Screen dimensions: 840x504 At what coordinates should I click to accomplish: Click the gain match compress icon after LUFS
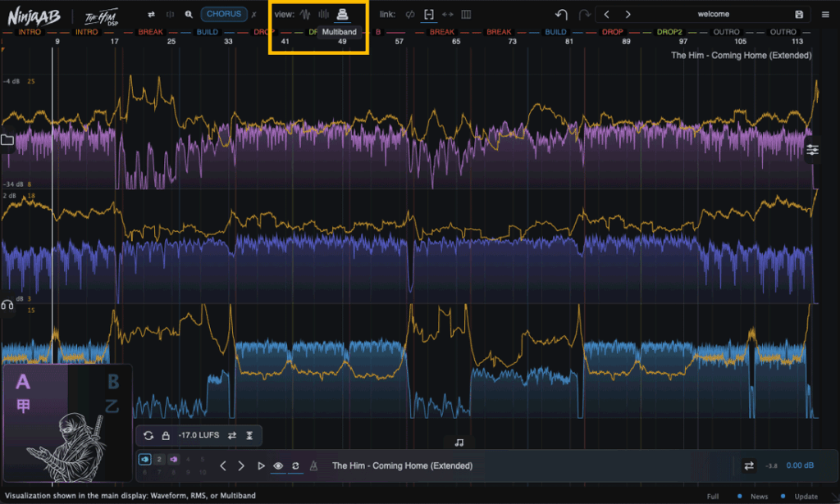pyautogui.click(x=249, y=435)
